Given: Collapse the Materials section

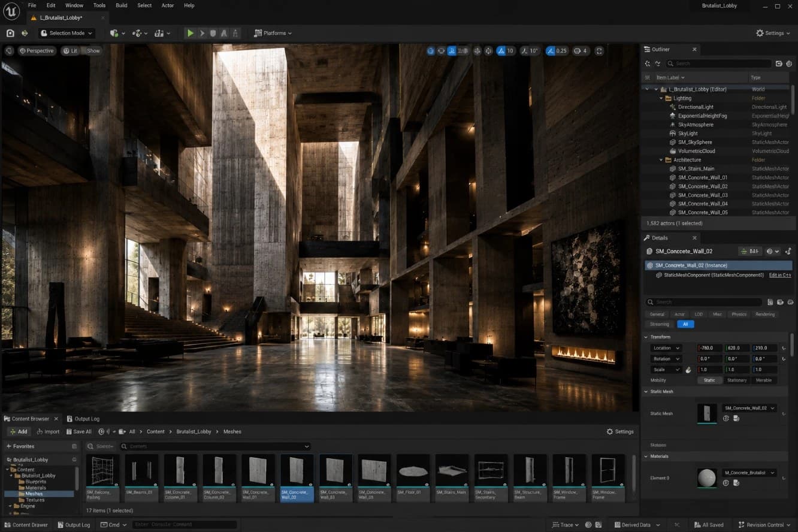Looking at the screenshot, I should (647, 457).
